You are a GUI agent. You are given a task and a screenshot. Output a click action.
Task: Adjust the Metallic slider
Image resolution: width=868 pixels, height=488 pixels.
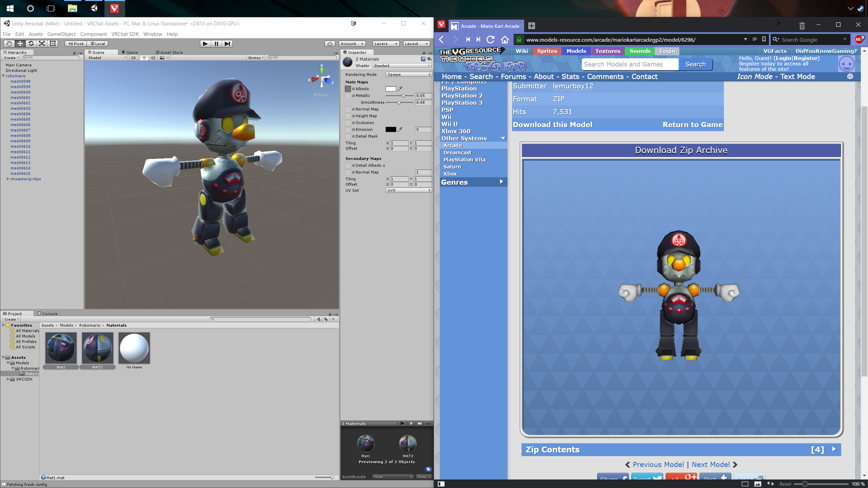point(403,96)
